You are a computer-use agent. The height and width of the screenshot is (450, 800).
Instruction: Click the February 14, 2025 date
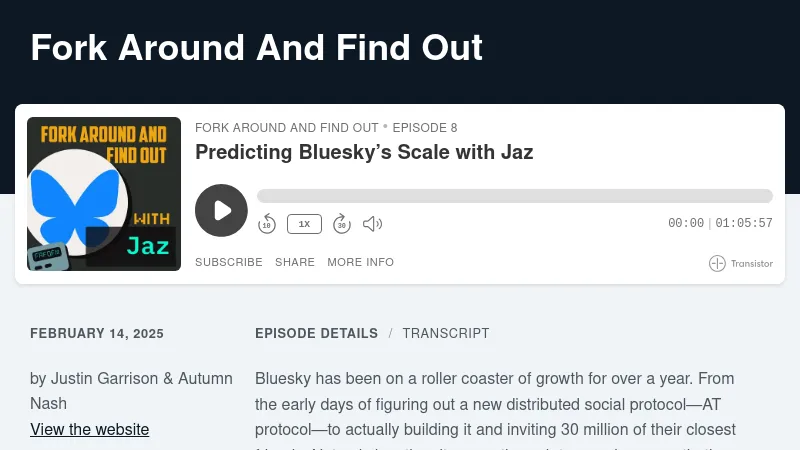(97, 333)
